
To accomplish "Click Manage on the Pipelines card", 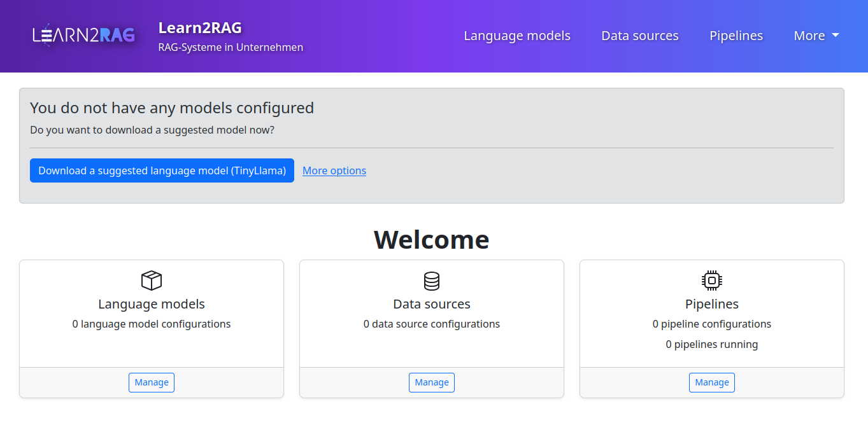I will tap(711, 382).
